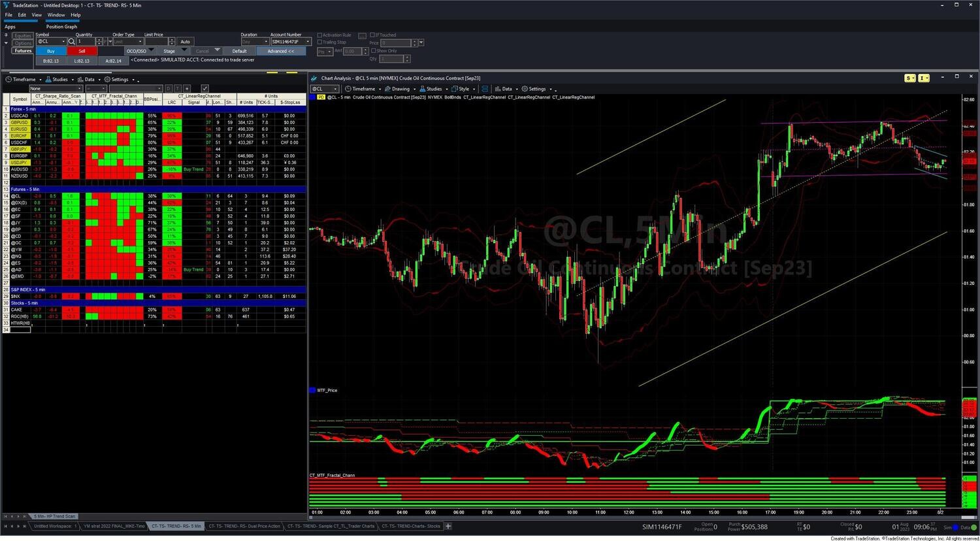Switch to TREND-Charts- Stocks workspace tab

pyautogui.click(x=410, y=526)
